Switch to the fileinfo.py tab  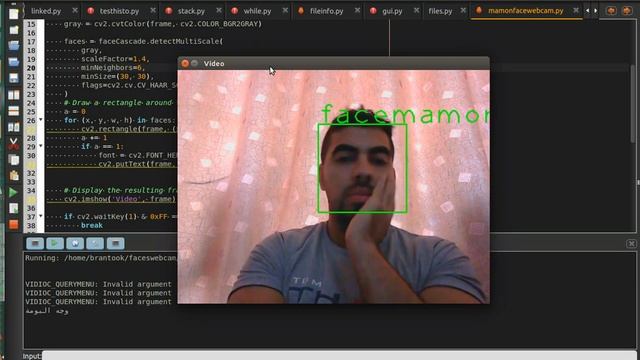326,11
